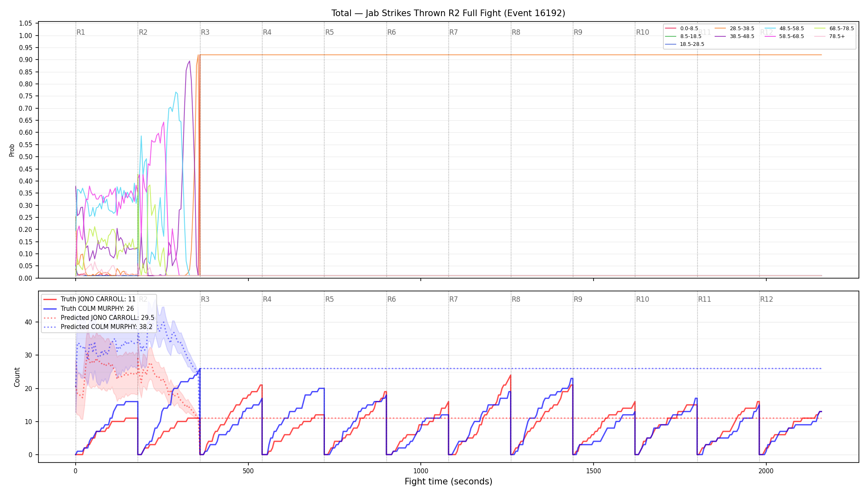Click the 68.5-78.5 legend entry
The width and height of the screenshot is (868, 496).
834,29
